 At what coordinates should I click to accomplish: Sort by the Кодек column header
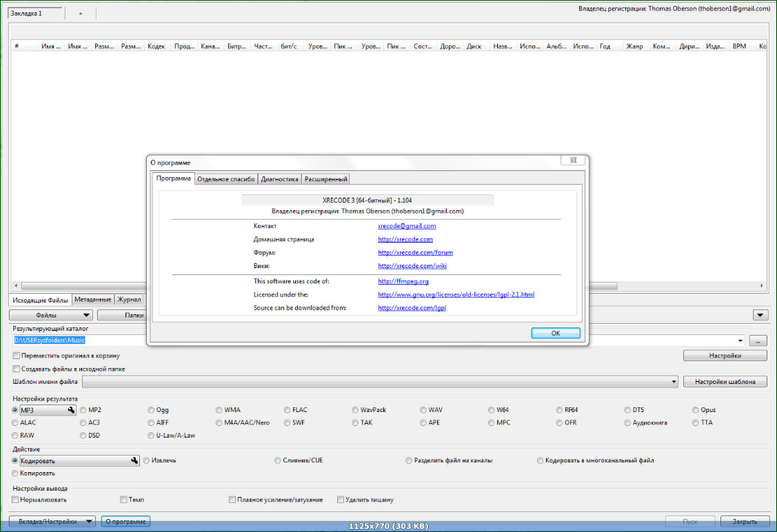click(x=156, y=46)
